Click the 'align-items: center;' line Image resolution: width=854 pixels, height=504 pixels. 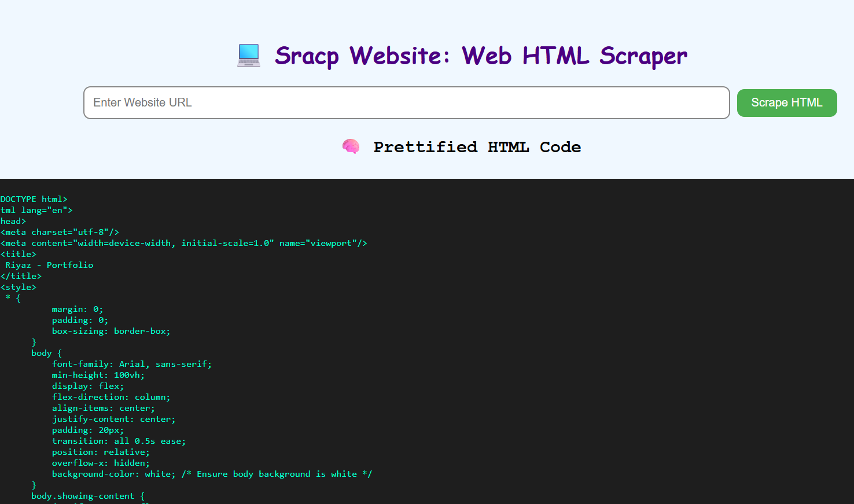(104, 408)
